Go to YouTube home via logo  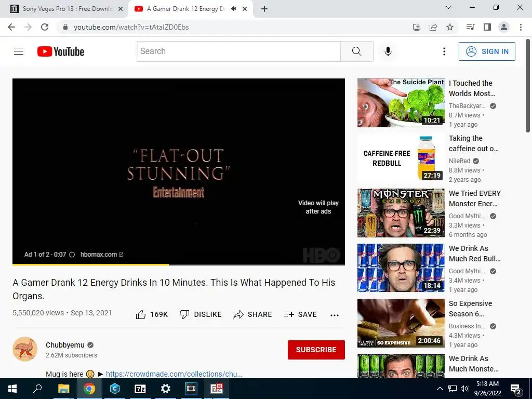coord(61,51)
